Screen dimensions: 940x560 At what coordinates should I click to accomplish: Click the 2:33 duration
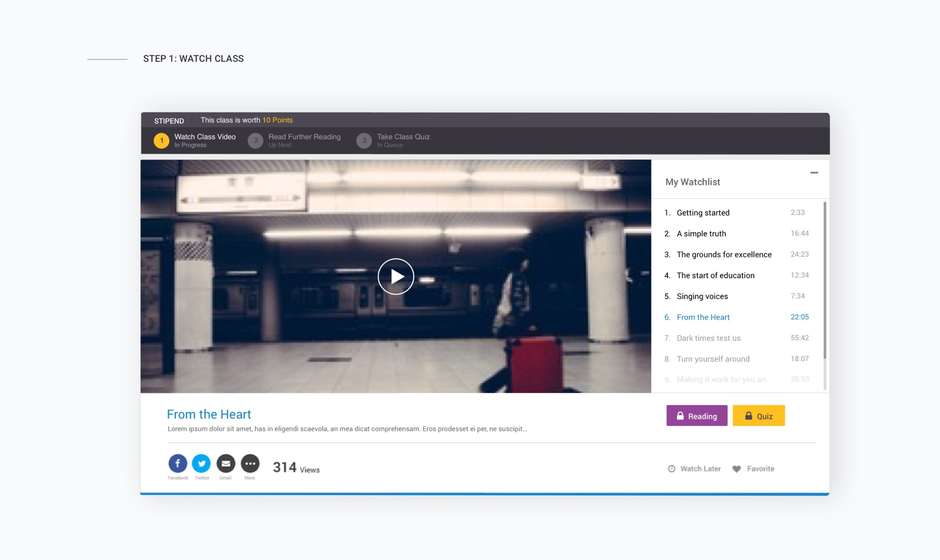(798, 213)
